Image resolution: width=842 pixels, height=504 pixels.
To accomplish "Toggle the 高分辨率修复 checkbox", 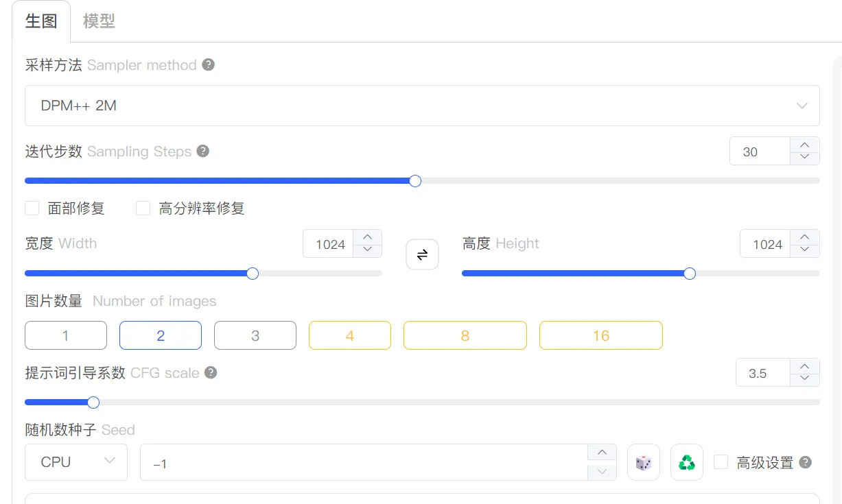I will [143, 208].
